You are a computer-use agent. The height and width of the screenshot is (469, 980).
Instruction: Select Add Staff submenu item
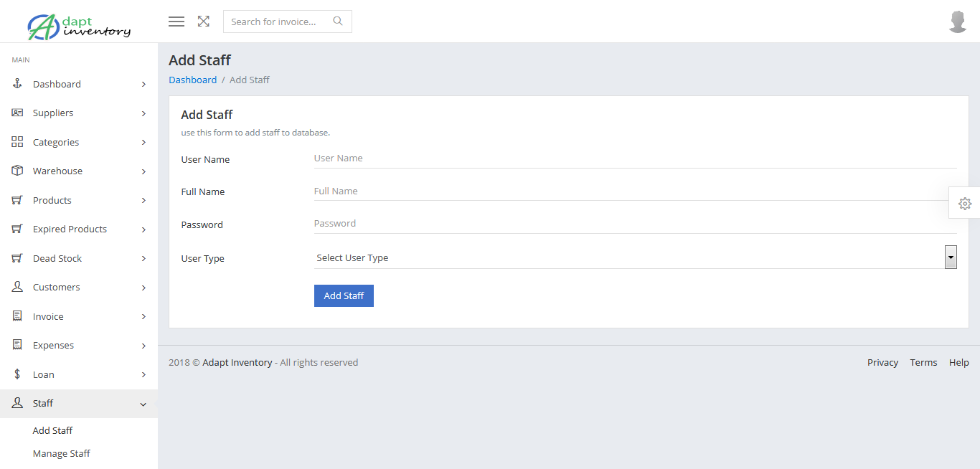click(x=53, y=430)
